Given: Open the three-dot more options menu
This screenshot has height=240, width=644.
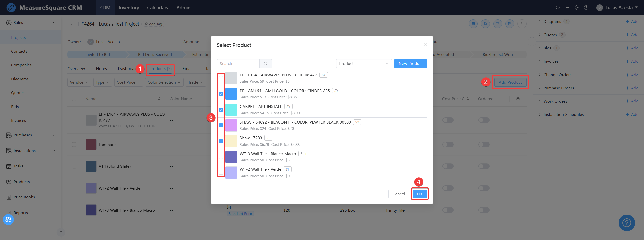Looking at the screenshot, I should (x=522, y=24).
